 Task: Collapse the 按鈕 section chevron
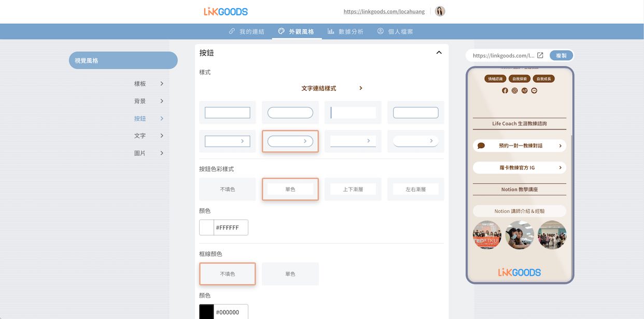(439, 52)
